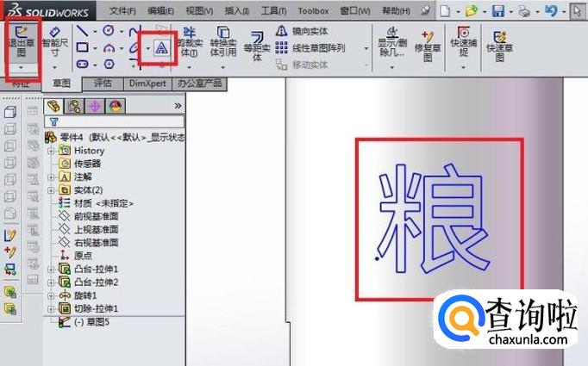Open Display/Delete Relations (显示/删除几何关系)
588x366 pixels.
(x=392, y=42)
